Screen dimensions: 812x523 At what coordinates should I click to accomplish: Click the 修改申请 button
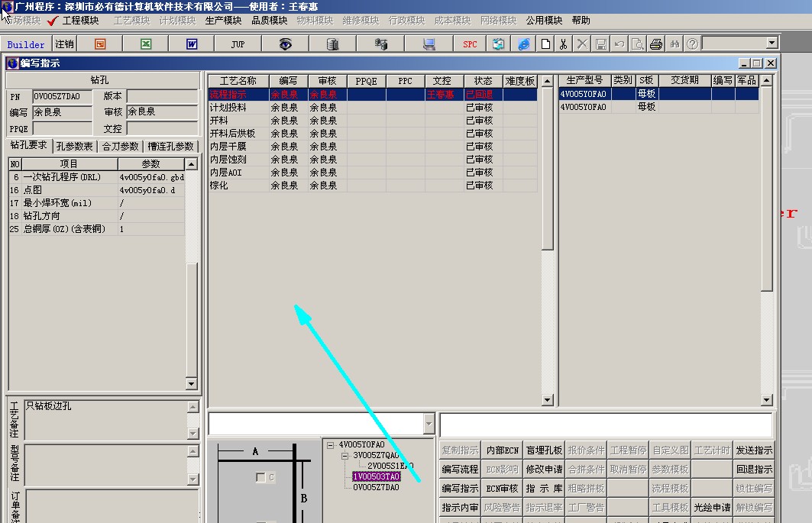[544, 470]
